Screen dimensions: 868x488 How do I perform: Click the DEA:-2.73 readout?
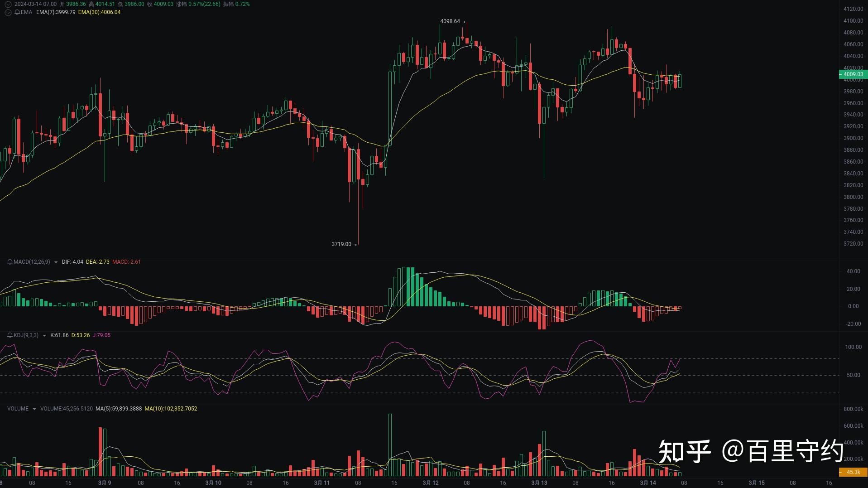(x=97, y=262)
